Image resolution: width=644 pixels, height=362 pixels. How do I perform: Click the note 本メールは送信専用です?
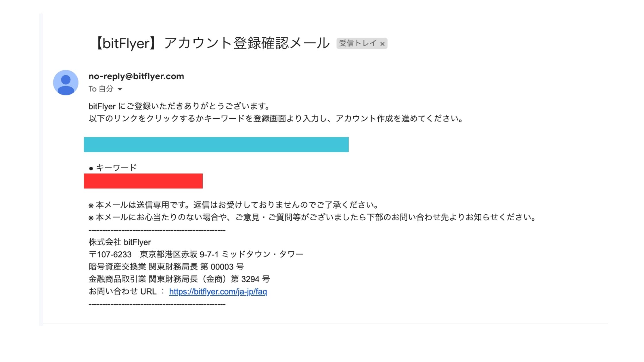(234, 205)
